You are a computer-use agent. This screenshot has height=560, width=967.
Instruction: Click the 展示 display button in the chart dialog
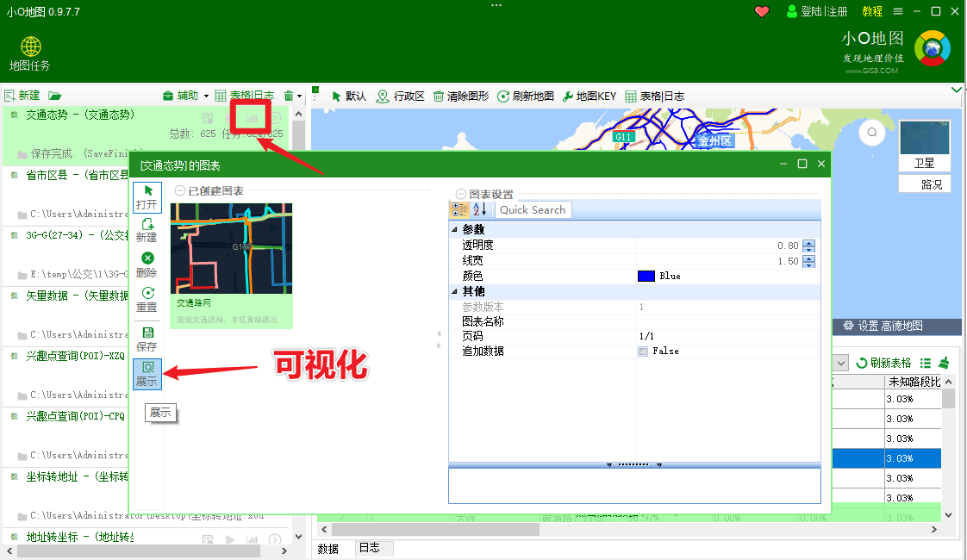(147, 374)
